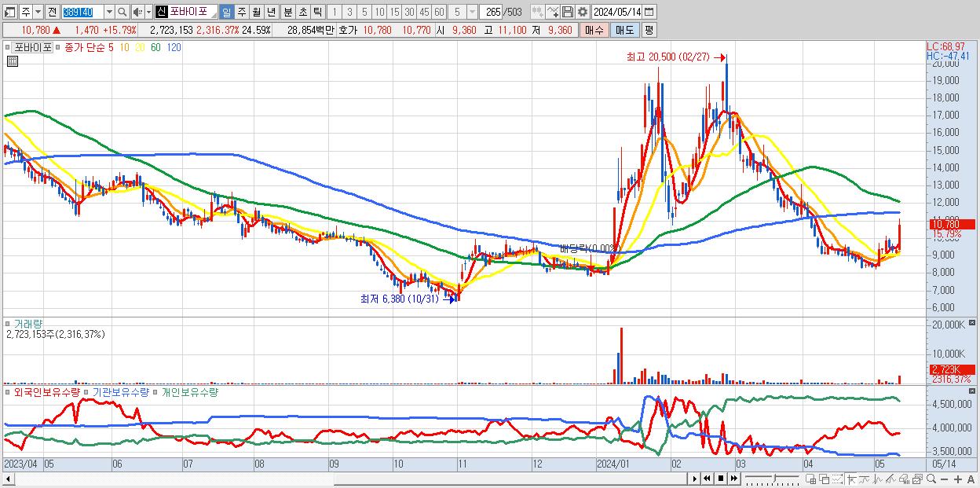Click the 기관보유수량 legend label

pyautogui.click(x=120, y=391)
